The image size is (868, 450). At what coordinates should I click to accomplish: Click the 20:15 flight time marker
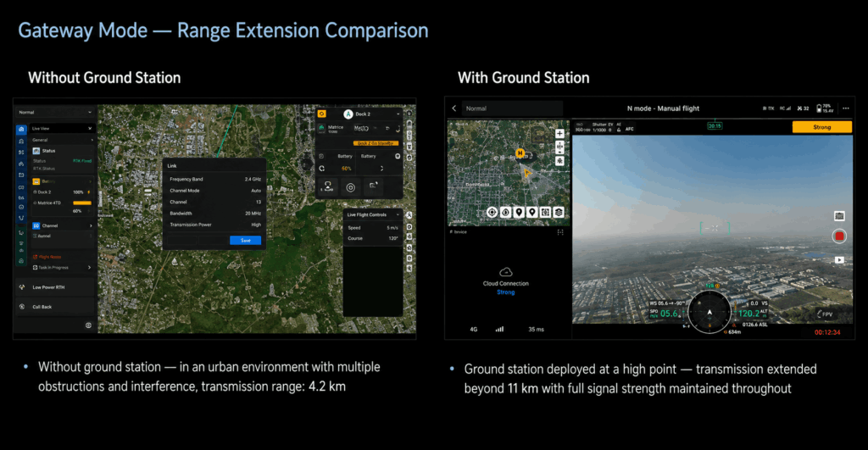tap(714, 126)
